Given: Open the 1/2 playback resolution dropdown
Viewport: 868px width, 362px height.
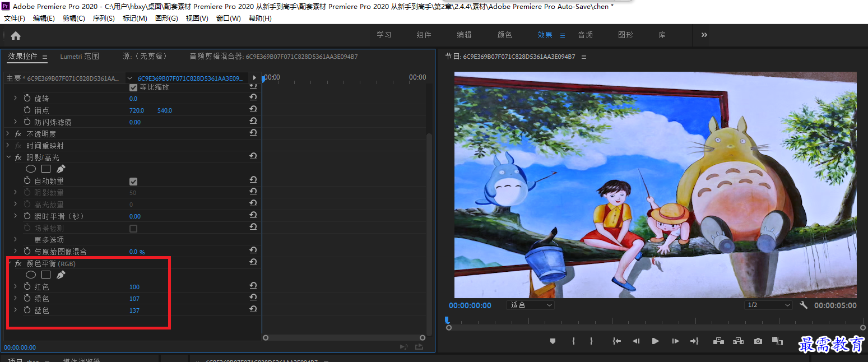Looking at the screenshot, I should point(768,305).
